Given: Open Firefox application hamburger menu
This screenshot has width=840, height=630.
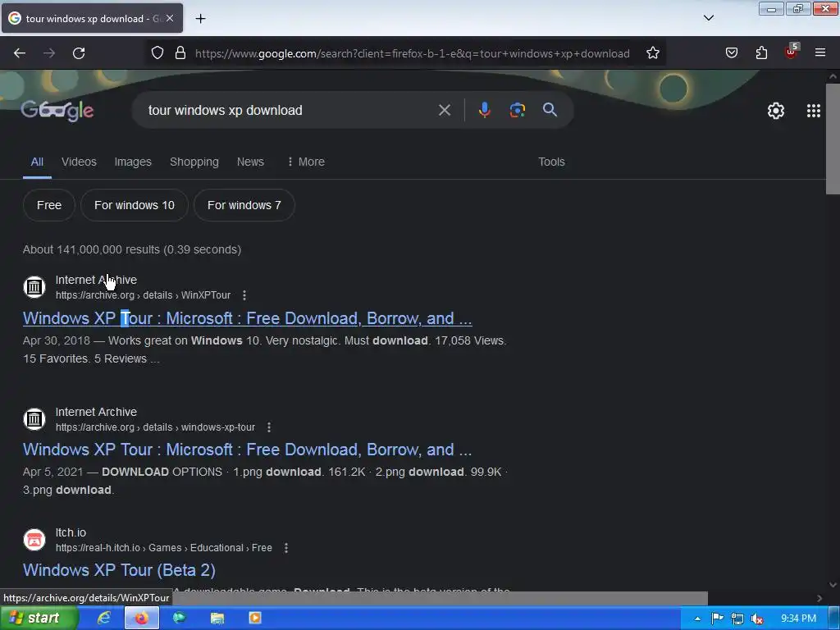Looking at the screenshot, I should click(x=820, y=52).
